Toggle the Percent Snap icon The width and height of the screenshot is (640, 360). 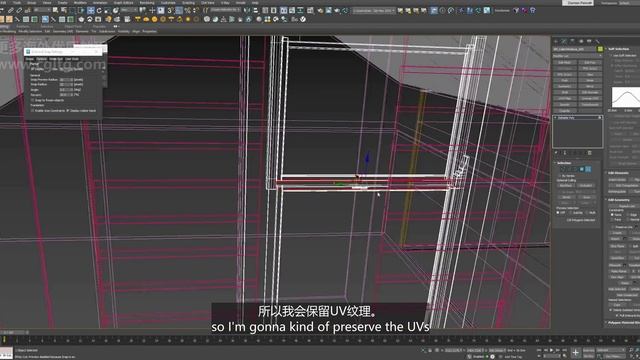pyautogui.click(x=187, y=10)
